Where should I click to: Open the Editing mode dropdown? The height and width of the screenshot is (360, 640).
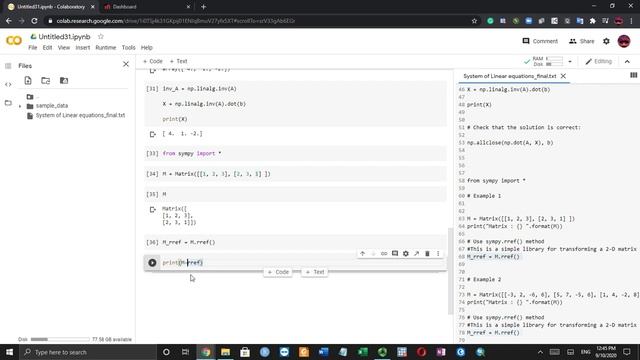coord(598,62)
